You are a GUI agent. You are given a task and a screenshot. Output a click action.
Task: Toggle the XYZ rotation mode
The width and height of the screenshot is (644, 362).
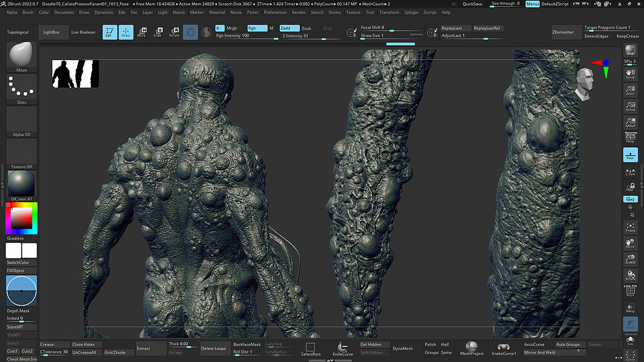coord(630,199)
